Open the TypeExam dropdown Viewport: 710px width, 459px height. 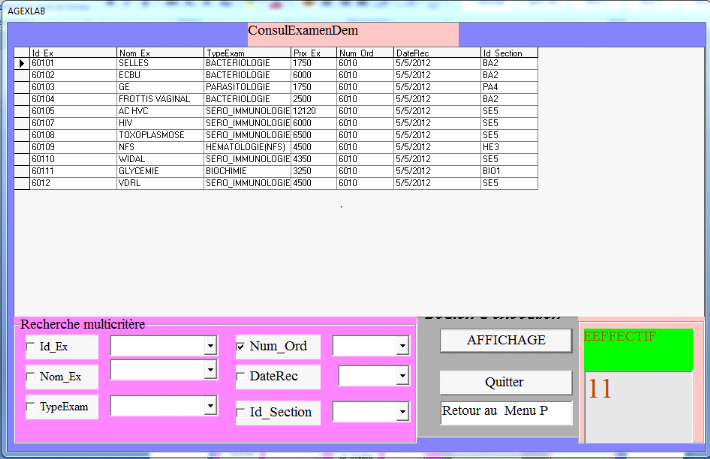tap(210, 406)
